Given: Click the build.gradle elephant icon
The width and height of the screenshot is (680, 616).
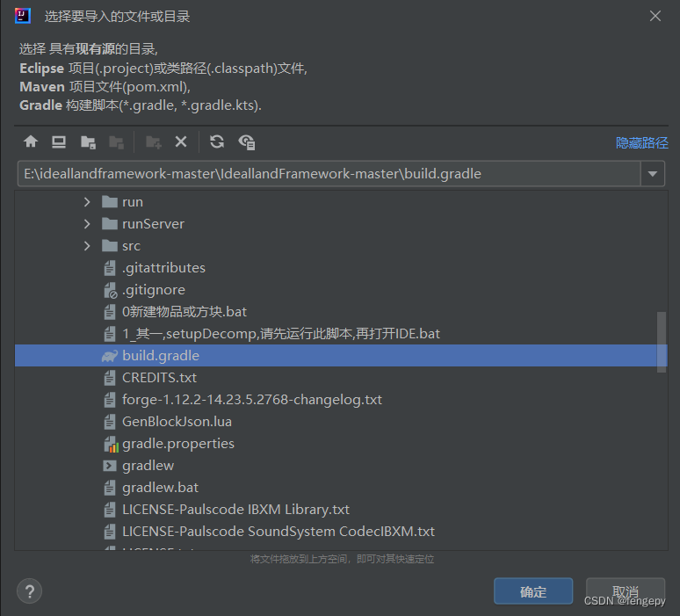Looking at the screenshot, I should tap(110, 356).
